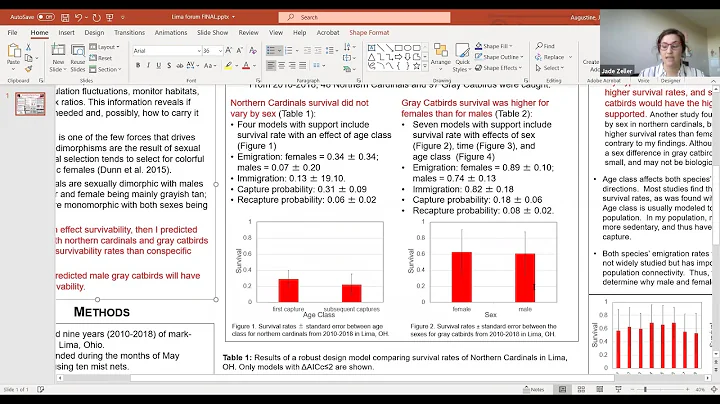Click the Search box

tap(364, 17)
